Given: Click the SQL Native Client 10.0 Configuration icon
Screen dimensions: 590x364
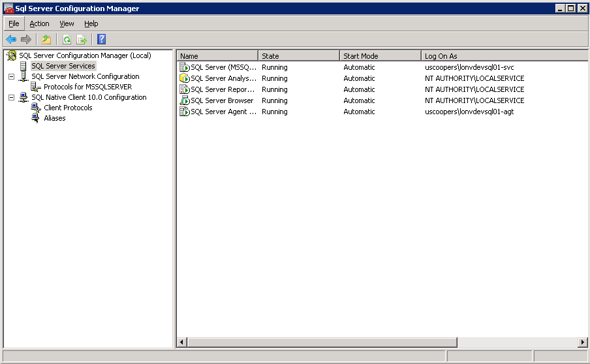Looking at the screenshot, I should tap(23, 97).
